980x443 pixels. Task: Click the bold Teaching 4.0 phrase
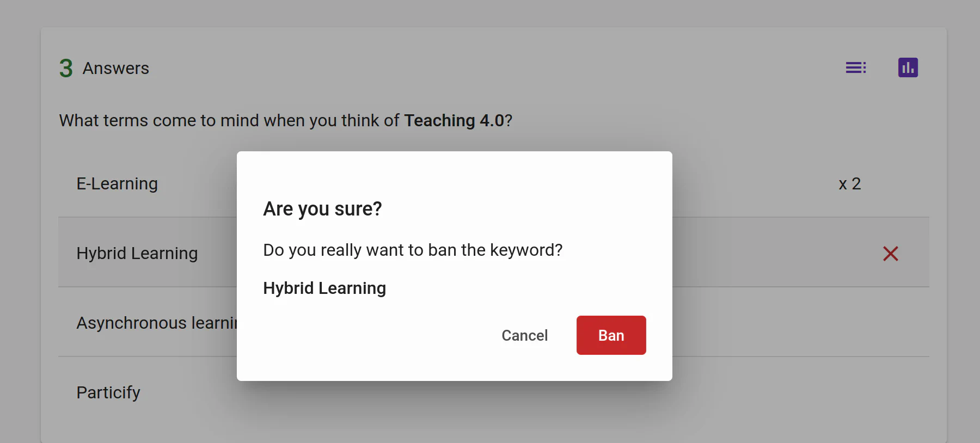[x=454, y=120]
